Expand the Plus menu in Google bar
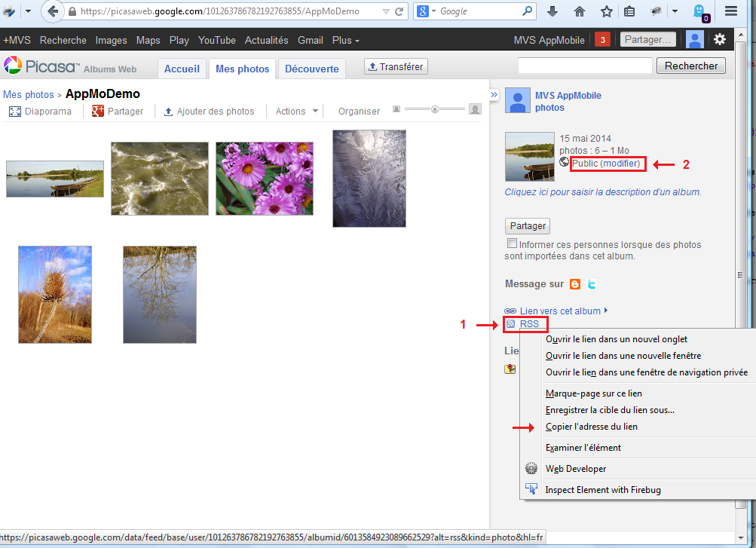The height and width of the screenshot is (548, 756). coord(345,40)
